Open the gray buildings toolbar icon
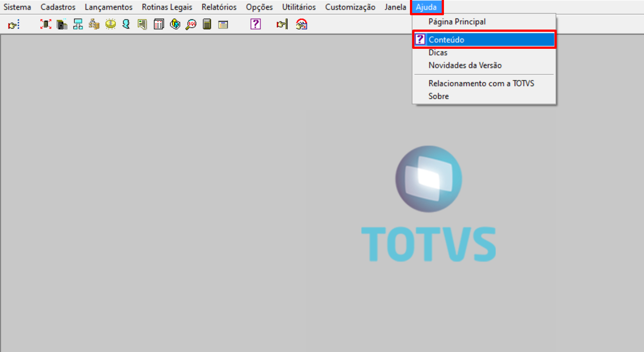 point(62,24)
